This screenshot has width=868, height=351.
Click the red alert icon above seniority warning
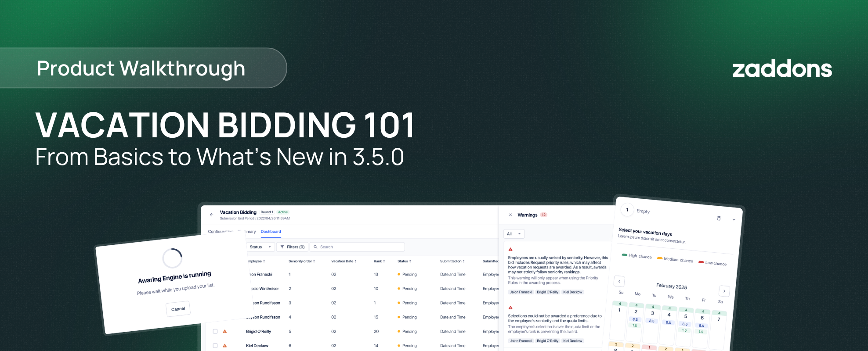point(510,249)
